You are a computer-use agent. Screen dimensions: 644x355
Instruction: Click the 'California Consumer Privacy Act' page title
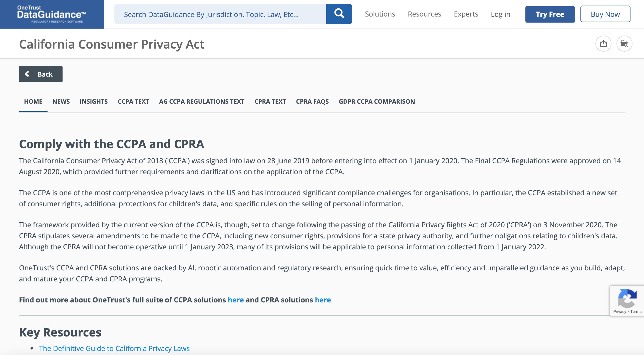112,44
